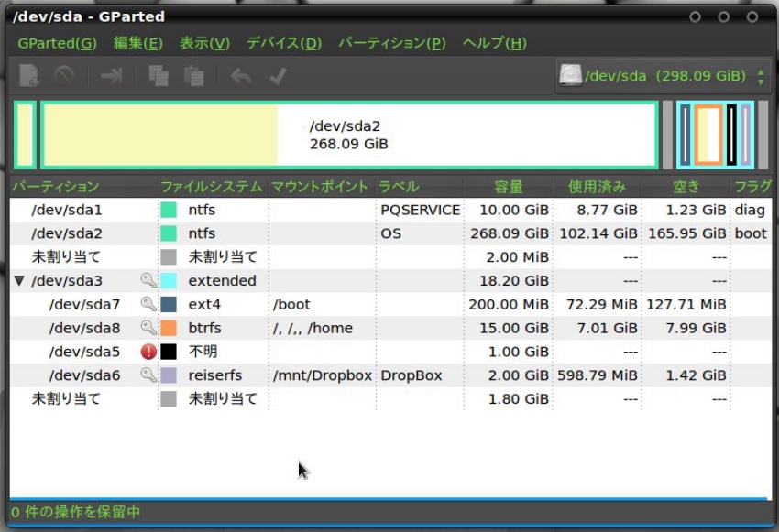Click the cyan extended swatch for /dev/sda3
This screenshot has width=779, height=532.
tap(169, 280)
